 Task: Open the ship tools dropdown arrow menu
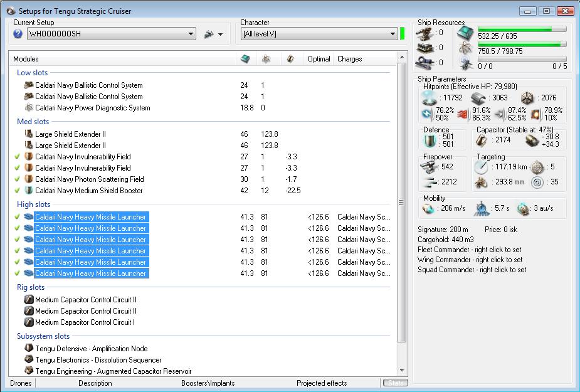[220, 34]
